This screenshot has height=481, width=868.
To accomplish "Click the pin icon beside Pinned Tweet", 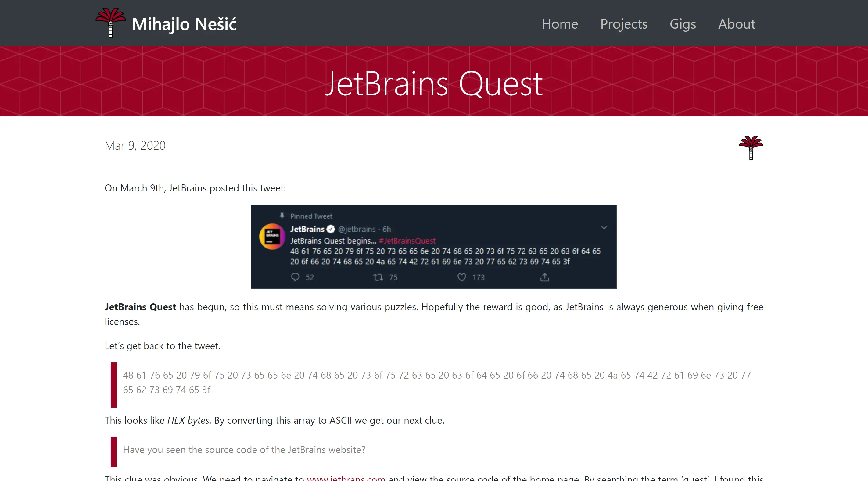I will pyautogui.click(x=282, y=216).
